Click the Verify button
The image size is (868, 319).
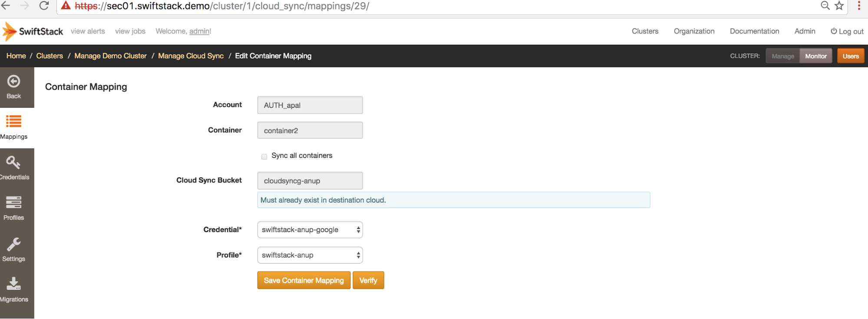(x=368, y=280)
